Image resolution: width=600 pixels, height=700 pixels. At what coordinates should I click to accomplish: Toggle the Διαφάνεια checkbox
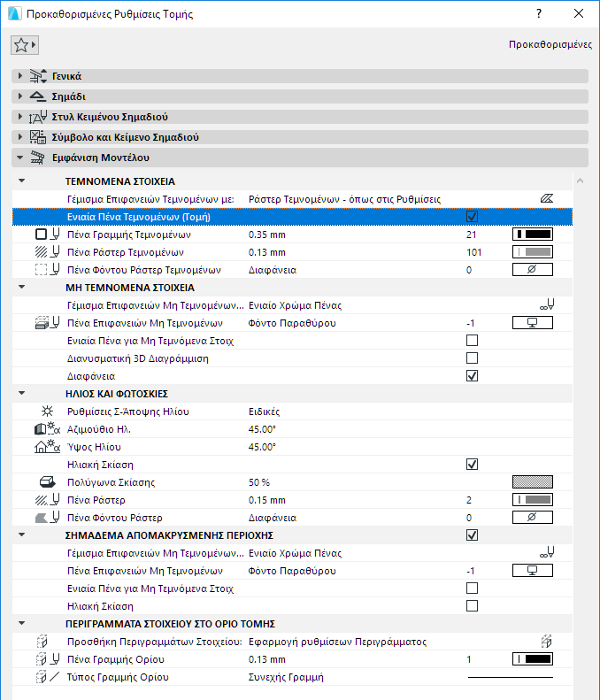pos(472,376)
